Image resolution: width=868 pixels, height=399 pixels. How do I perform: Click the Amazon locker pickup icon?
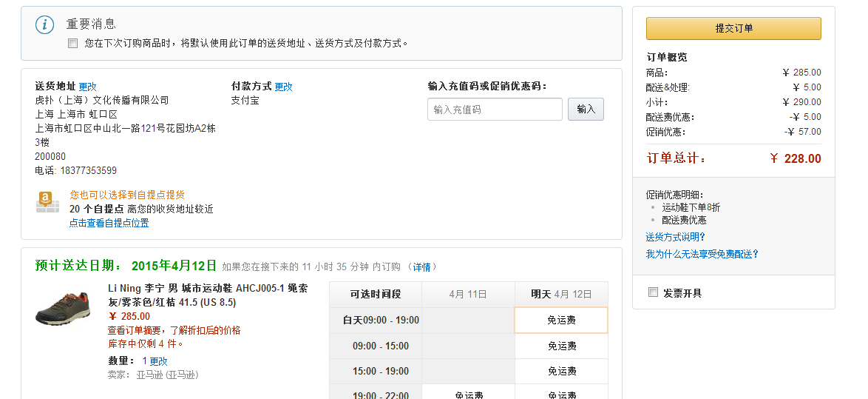coord(47,201)
